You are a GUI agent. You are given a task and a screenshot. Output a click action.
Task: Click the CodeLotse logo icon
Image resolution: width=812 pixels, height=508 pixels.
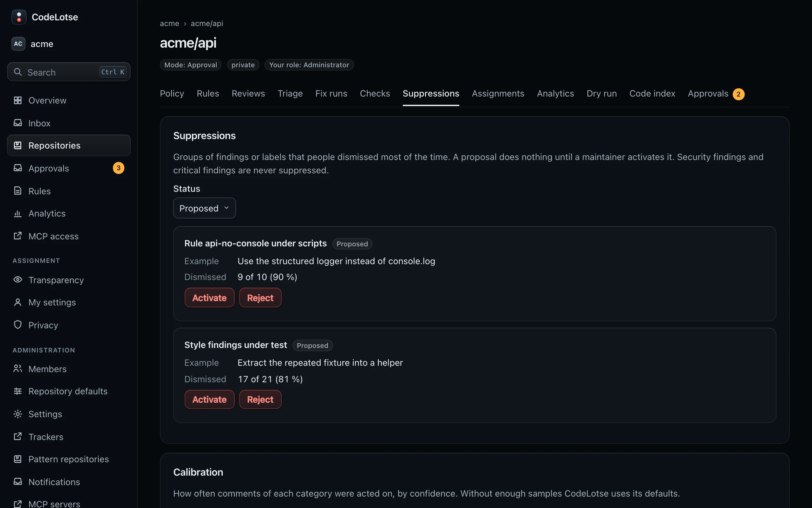[x=19, y=17]
